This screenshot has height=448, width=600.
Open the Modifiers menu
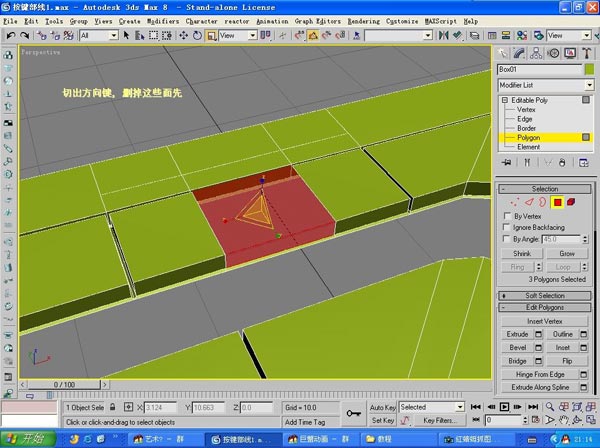click(163, 21)
